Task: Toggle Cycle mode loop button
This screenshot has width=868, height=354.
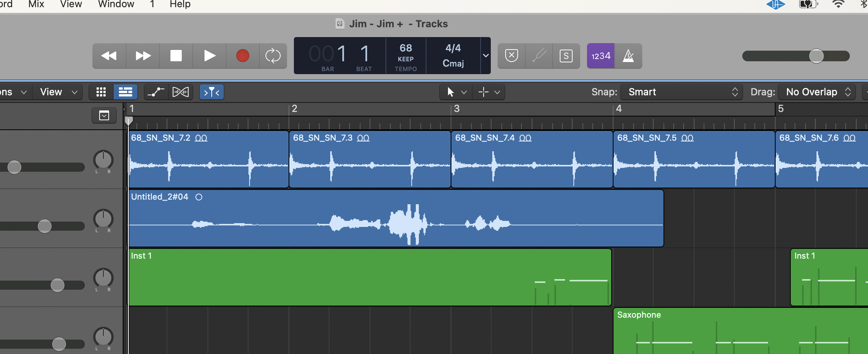Action: (273, 56)
